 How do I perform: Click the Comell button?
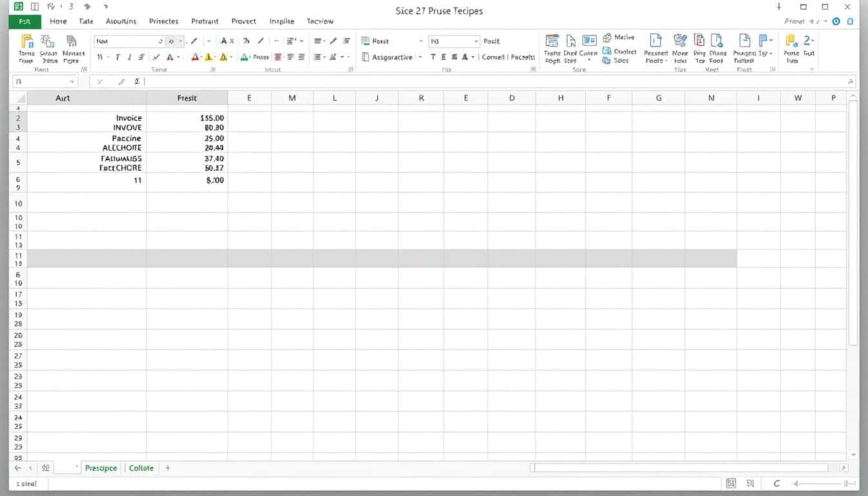[493, 57]
